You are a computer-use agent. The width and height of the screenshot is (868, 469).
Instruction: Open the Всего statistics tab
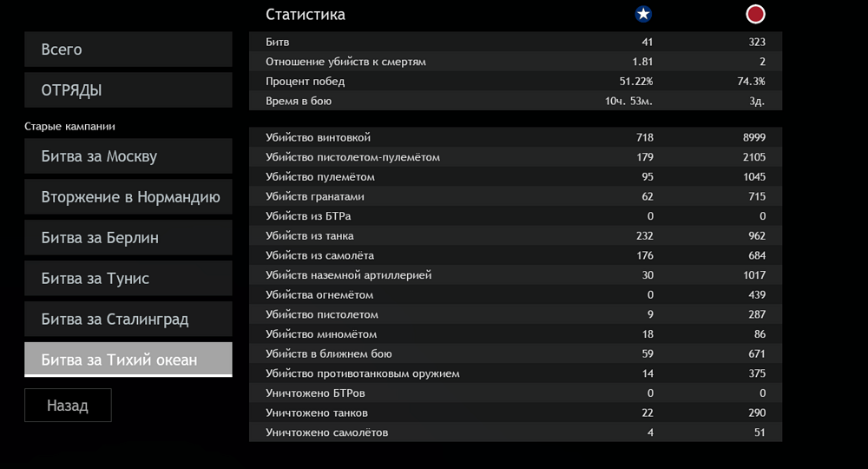128,50
